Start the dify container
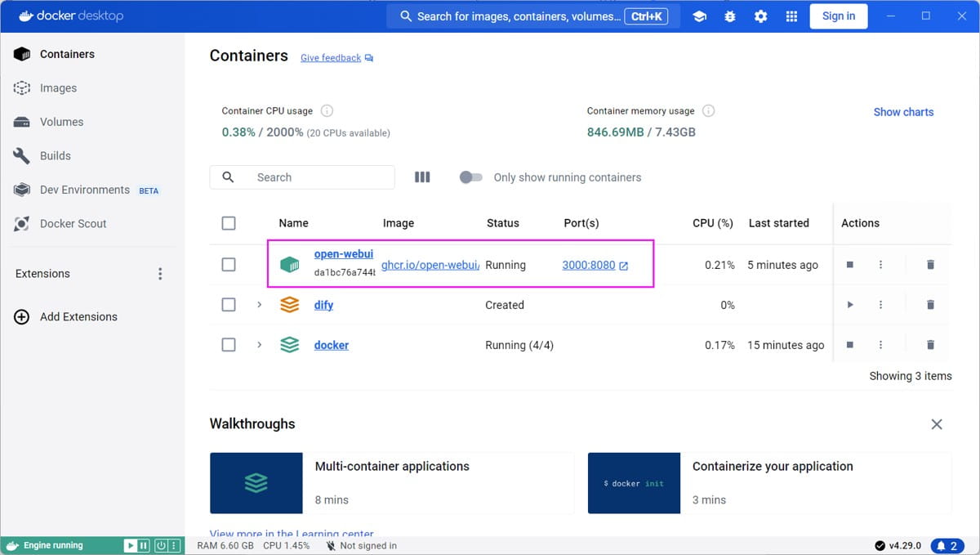Viewport: 980px width, 555px height. [x=849, y=305]
